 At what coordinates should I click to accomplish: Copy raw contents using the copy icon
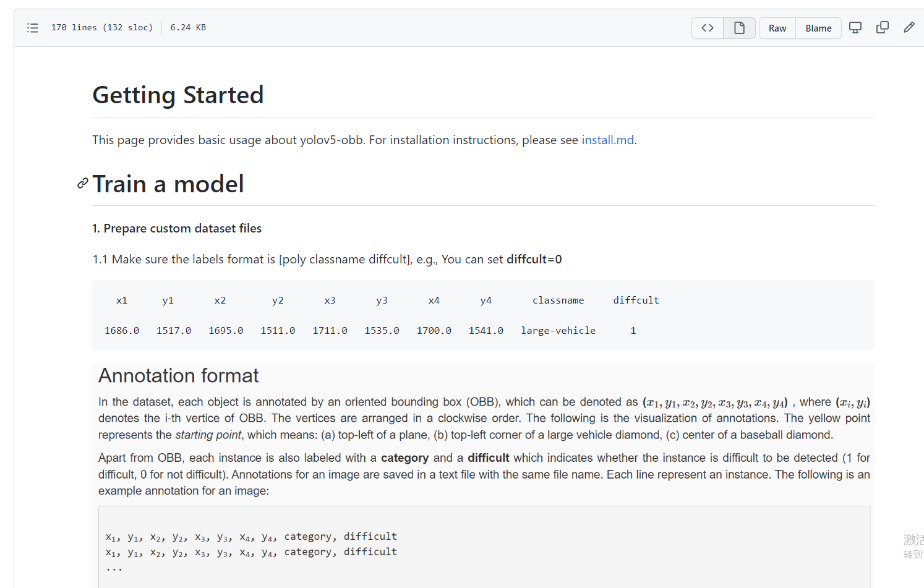[883, 27]
